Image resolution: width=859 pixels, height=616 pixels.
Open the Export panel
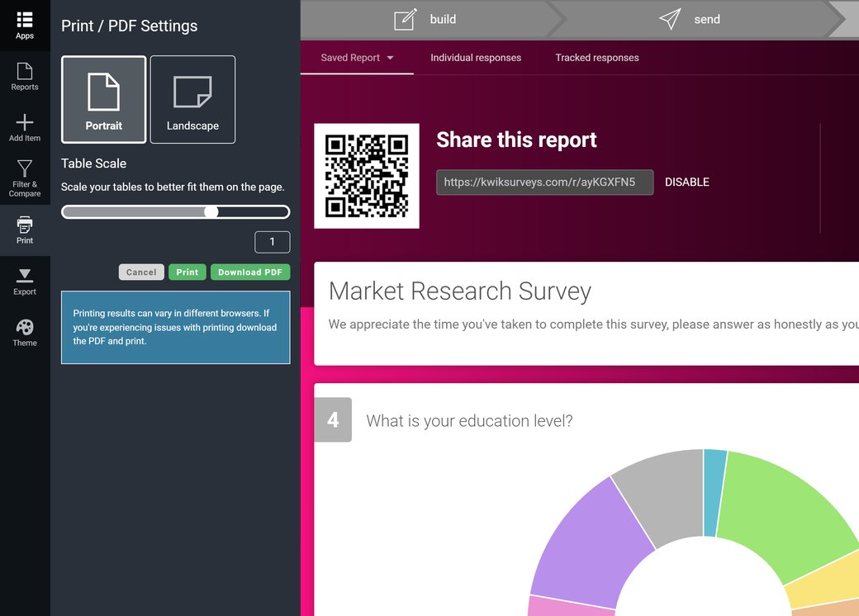pyautogui.click(x=25, y=278)
